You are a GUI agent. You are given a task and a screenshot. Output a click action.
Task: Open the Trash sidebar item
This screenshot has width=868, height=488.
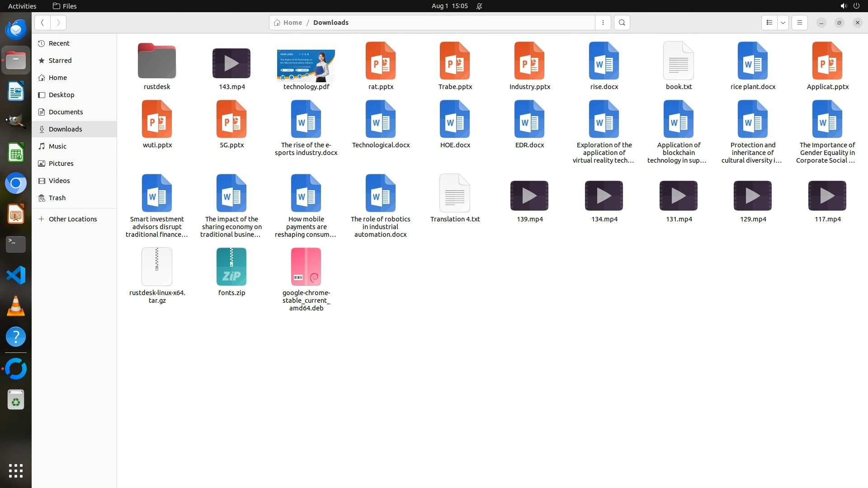[x=57, y=198]
